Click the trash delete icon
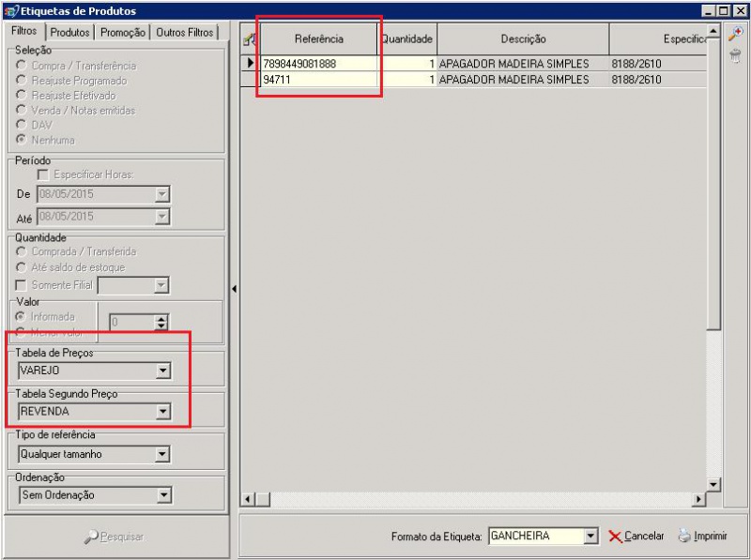 735,56
